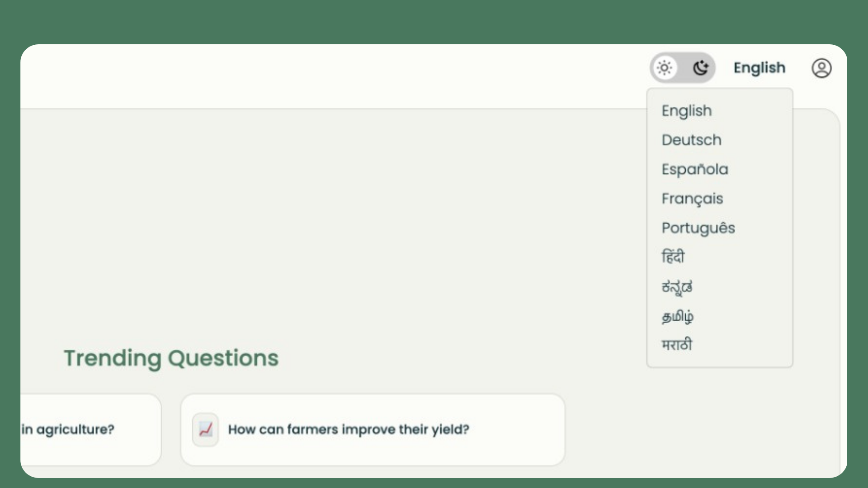Click the Trending Questions heading
This screenshot has width=868, height=488.
tap(171, 358)
